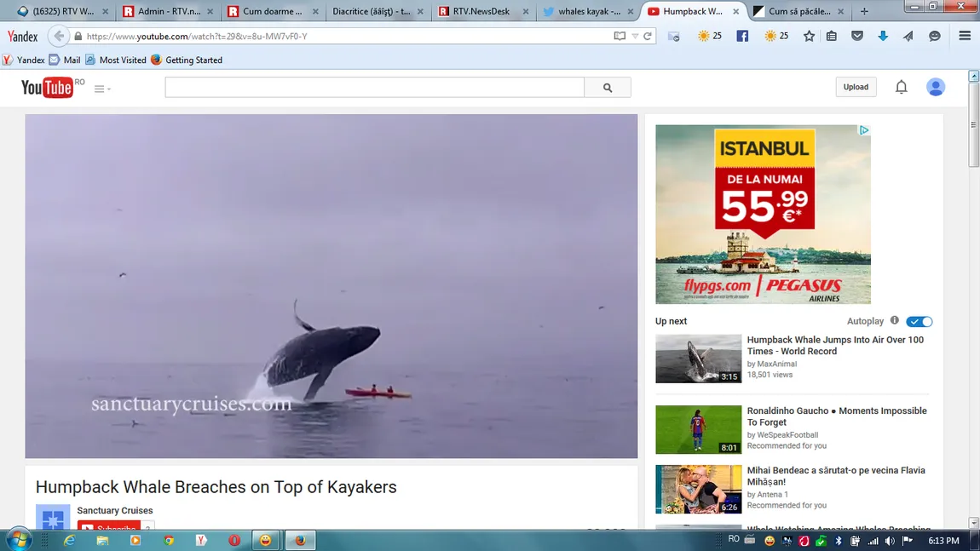Close the 'RTV.NewsDesk' tab
The height and width of the screenshot is (551, 980).
(x=526, y=11)
